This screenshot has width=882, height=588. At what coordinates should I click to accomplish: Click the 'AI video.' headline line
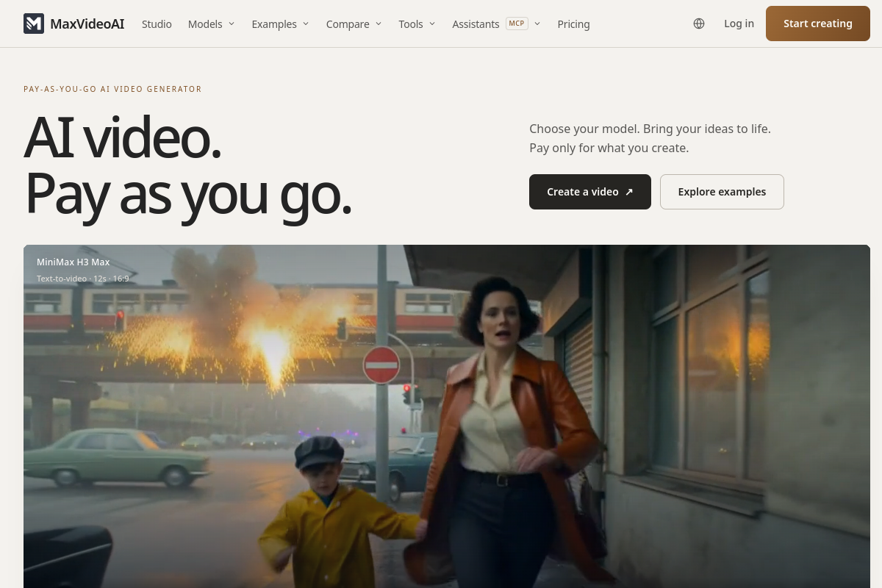(x=123, y=137)
